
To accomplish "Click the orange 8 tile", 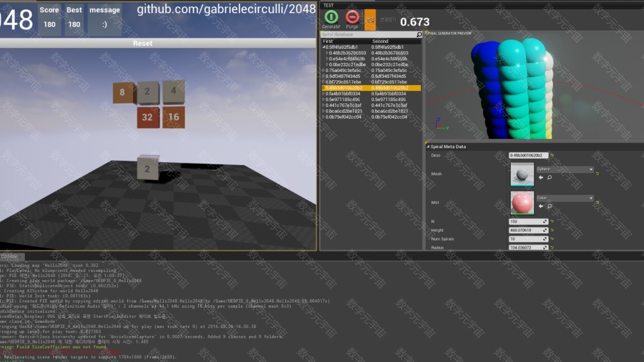I will click(x=124, y=93).
